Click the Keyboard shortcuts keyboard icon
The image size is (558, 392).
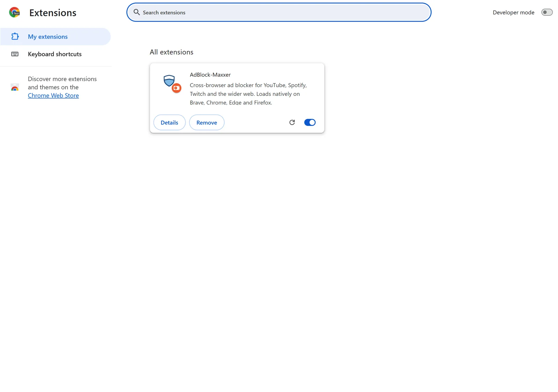(15, 54)
